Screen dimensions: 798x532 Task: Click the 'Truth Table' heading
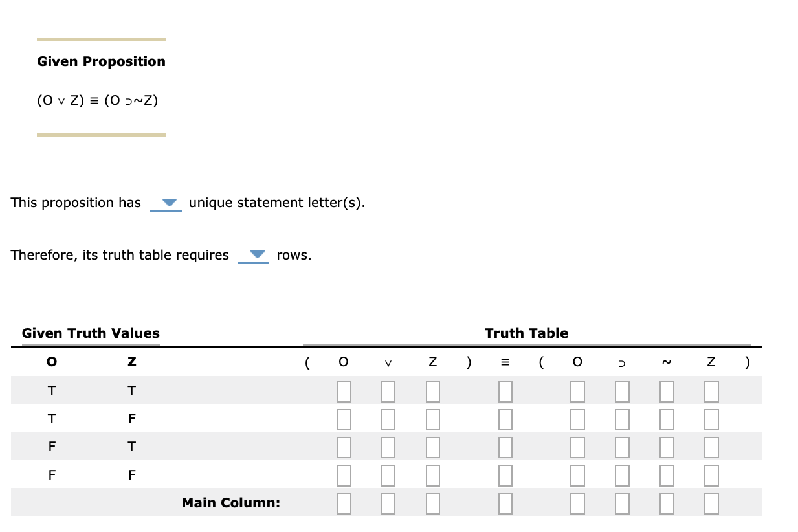pos(527,333)
